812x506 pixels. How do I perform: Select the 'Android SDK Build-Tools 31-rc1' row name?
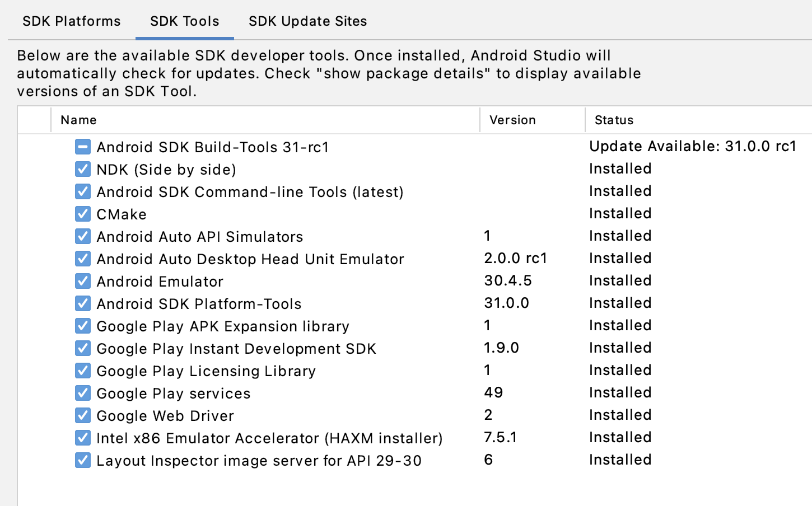click(x=213, y=147)
